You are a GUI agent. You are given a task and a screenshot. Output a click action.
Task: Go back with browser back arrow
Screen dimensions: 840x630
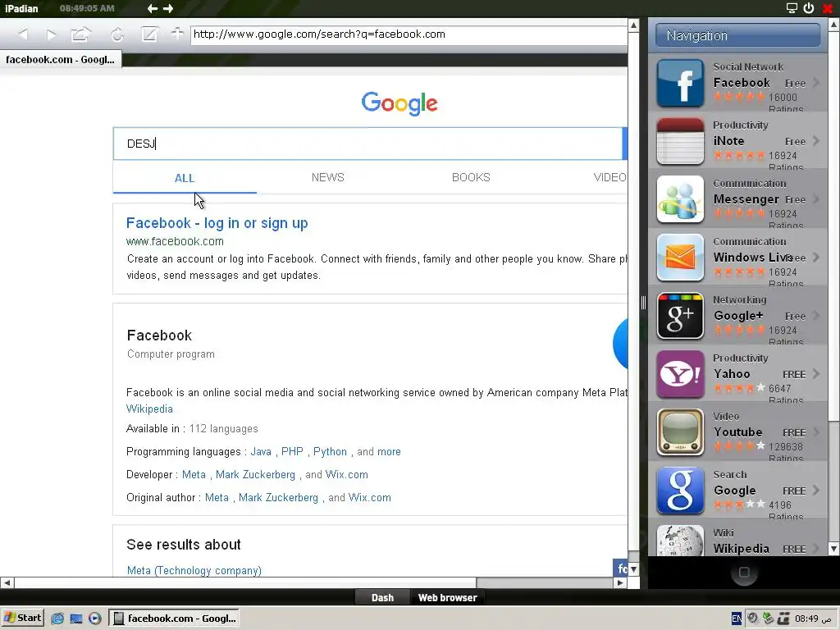pyautogui.click(x=23, y=34)
